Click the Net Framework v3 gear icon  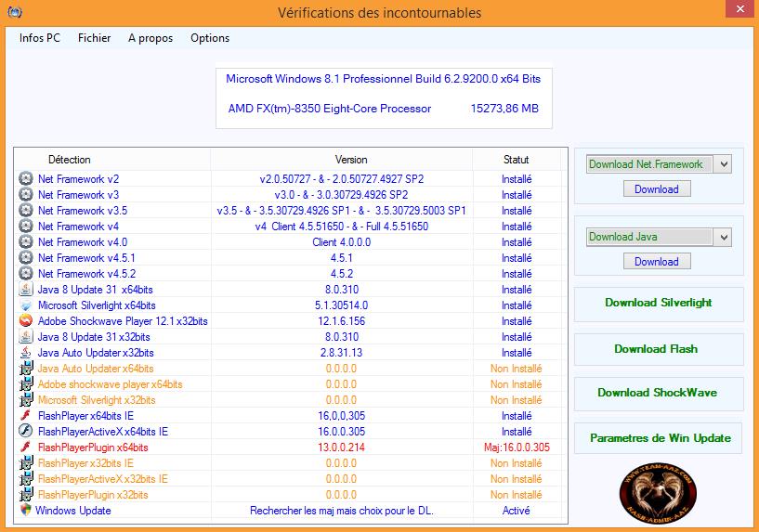coord(26,194)
